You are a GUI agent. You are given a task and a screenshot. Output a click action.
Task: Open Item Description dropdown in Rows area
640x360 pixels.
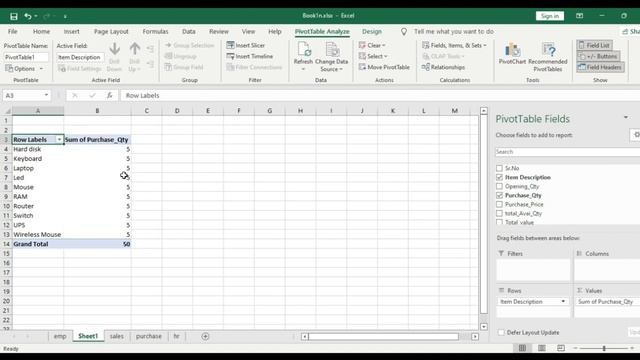click(563, 302)
